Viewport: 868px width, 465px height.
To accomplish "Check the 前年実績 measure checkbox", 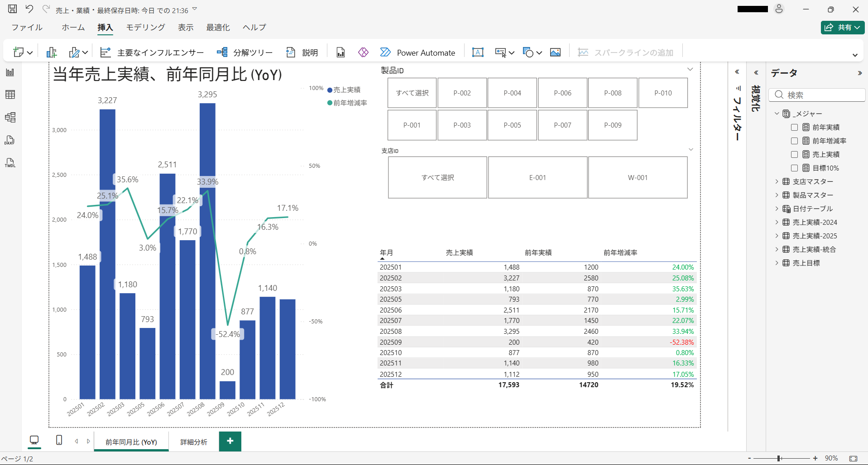I will [x=794, y=128].
